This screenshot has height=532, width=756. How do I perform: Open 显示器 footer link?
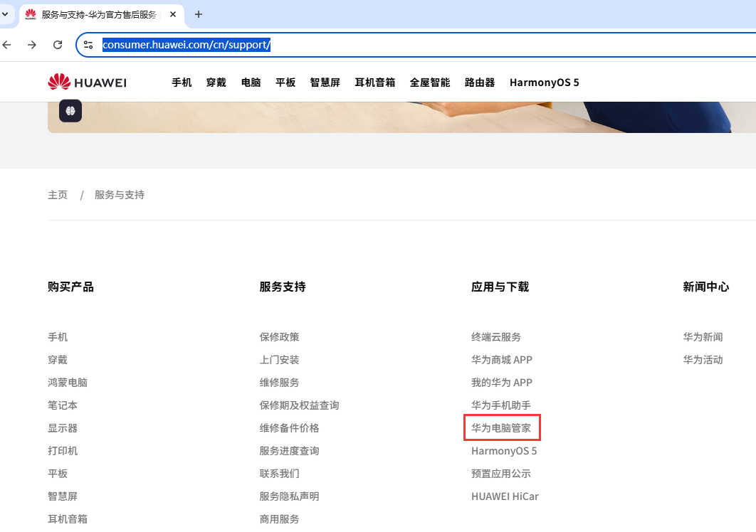click(x=63, y=428)
